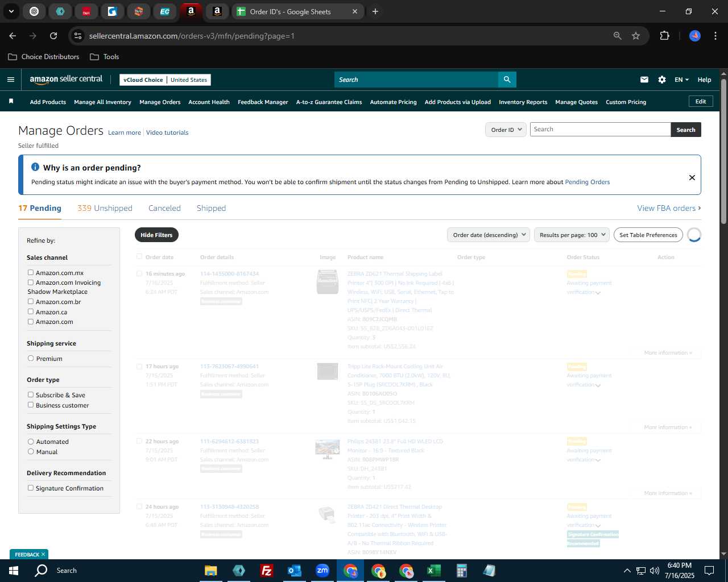
Task: Click the Hide Filters button
Action: pyautogui.click(x=156, y=235)
